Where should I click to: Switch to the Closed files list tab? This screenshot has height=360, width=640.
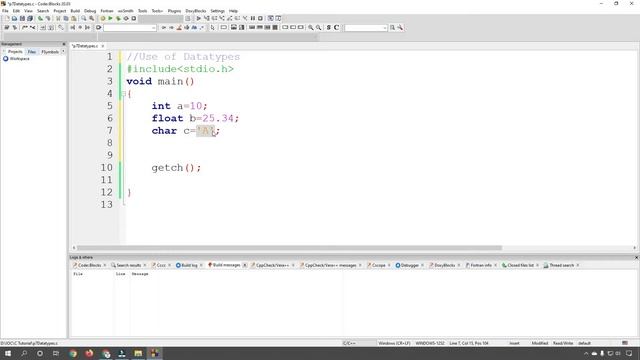pos(520,265)
